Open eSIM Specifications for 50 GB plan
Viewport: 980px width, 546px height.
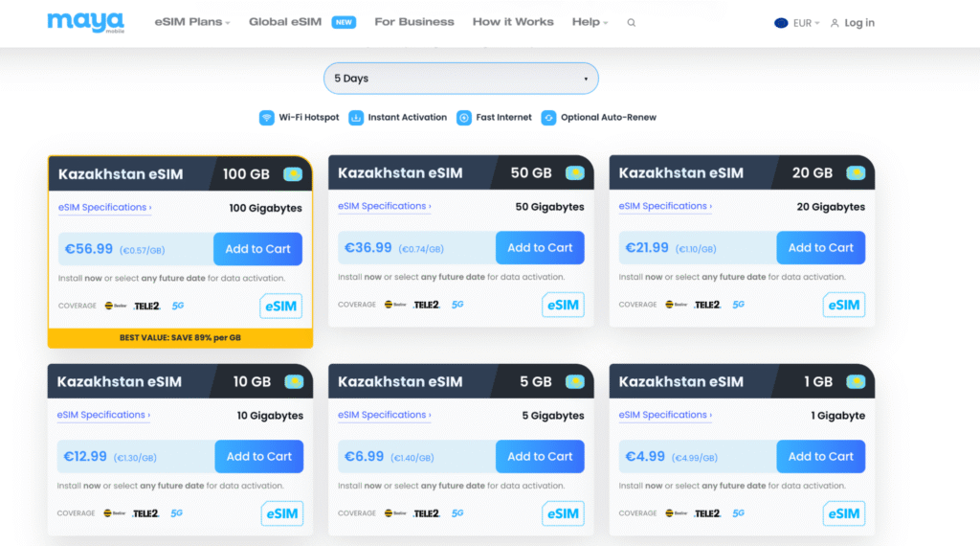click(385, 206)
